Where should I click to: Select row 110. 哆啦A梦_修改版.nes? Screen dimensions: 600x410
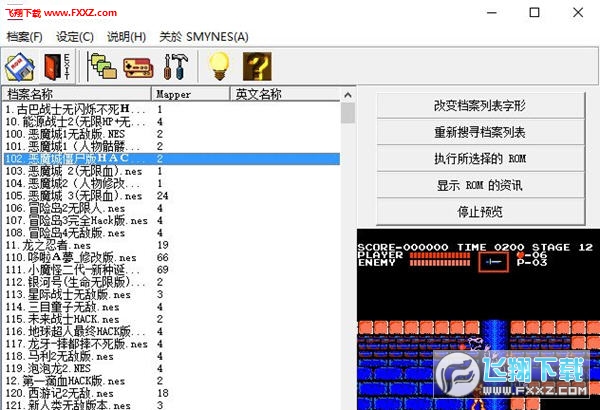(171, 257)
